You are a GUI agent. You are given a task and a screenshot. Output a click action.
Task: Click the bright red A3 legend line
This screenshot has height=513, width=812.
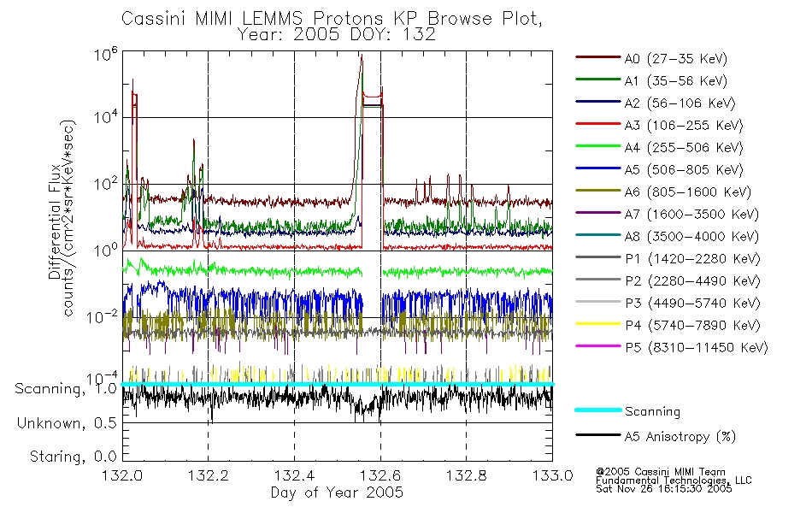click(598, 124)
